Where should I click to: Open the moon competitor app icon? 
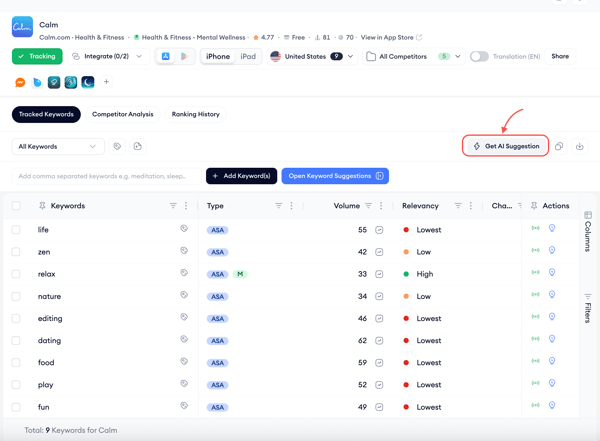coord(88,82)
